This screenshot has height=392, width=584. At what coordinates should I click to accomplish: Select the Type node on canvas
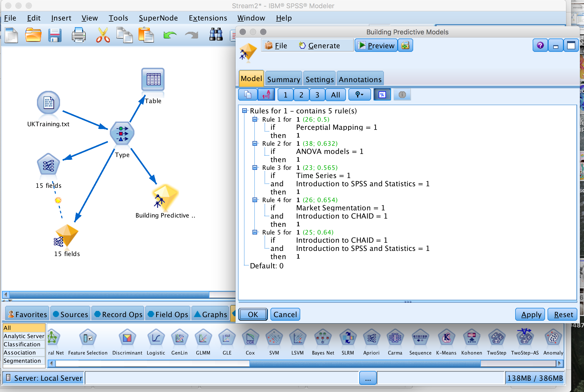click(122, 133)
